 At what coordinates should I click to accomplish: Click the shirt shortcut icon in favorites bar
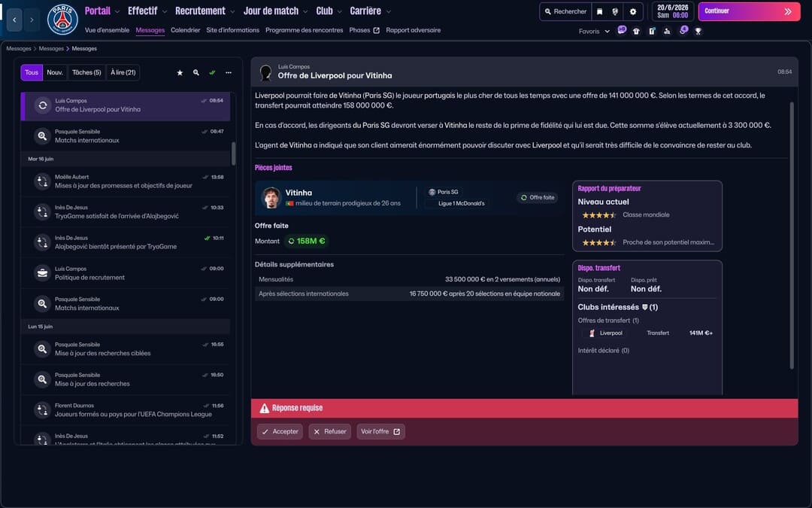[636, 32]
